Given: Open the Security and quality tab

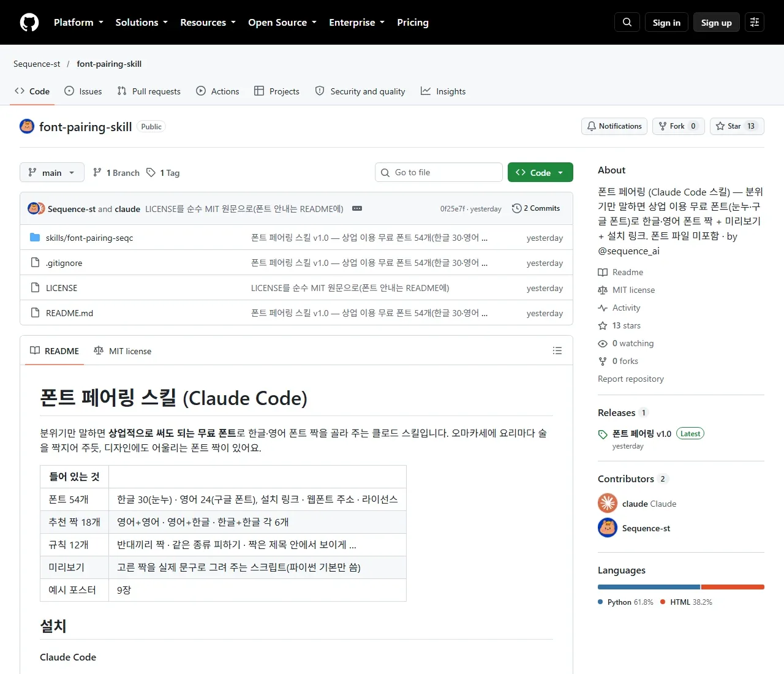Looking at the screenshot, I should (x=360, y=91).
